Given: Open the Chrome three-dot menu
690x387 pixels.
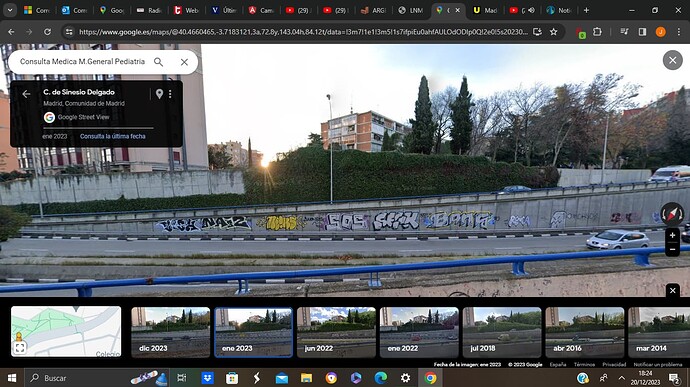Looking at the screenshot, I should (x=678, y=32).
